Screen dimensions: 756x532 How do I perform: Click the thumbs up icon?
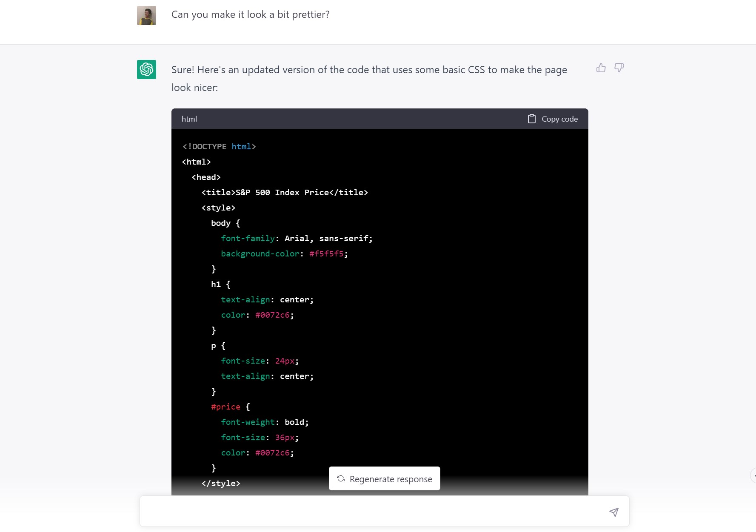pos(601,68)
